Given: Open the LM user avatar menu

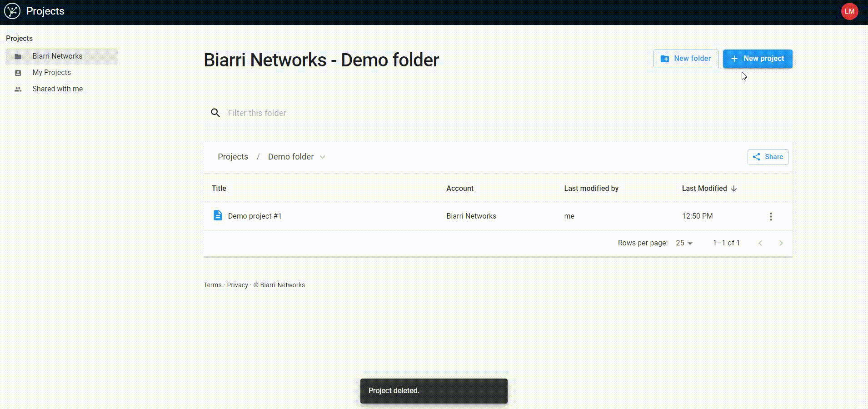Looking at the screenshot, I should 849,11.
